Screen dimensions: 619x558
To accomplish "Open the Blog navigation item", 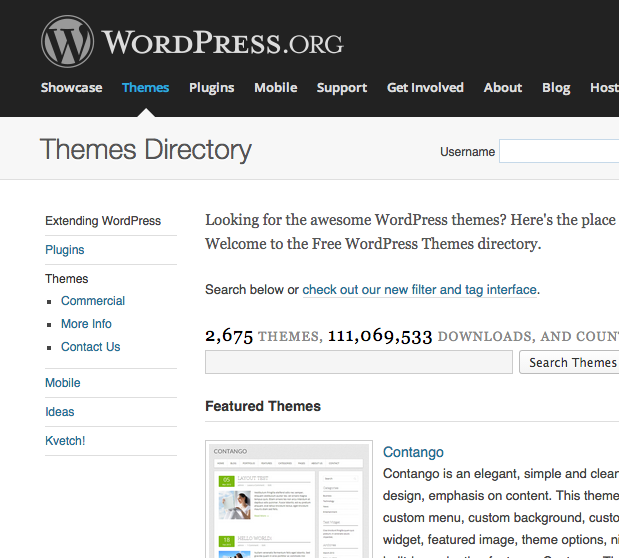I will coord(556,88).
